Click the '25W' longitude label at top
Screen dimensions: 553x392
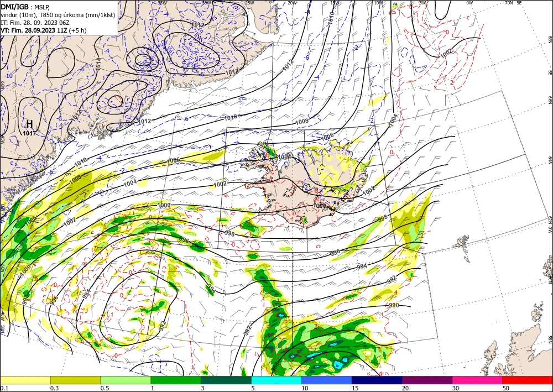(249, 3)
